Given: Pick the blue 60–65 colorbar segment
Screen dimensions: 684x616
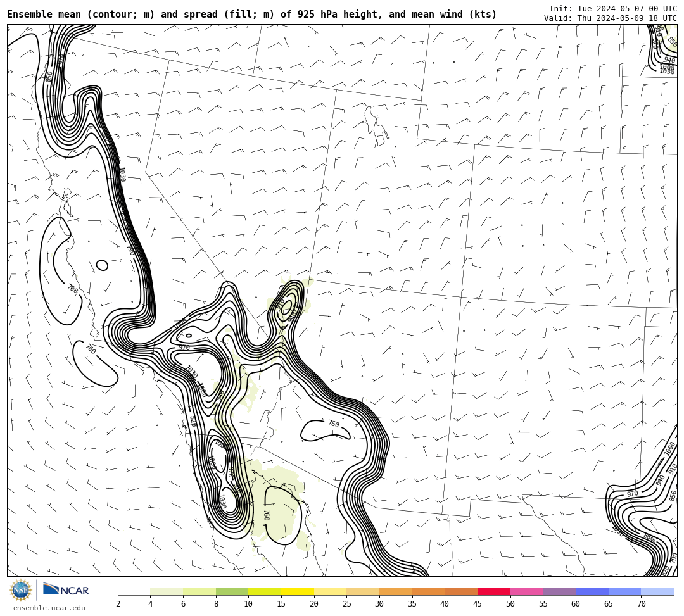Looking at the screenshot, I should pyautogui.click(x=592, y=591).
